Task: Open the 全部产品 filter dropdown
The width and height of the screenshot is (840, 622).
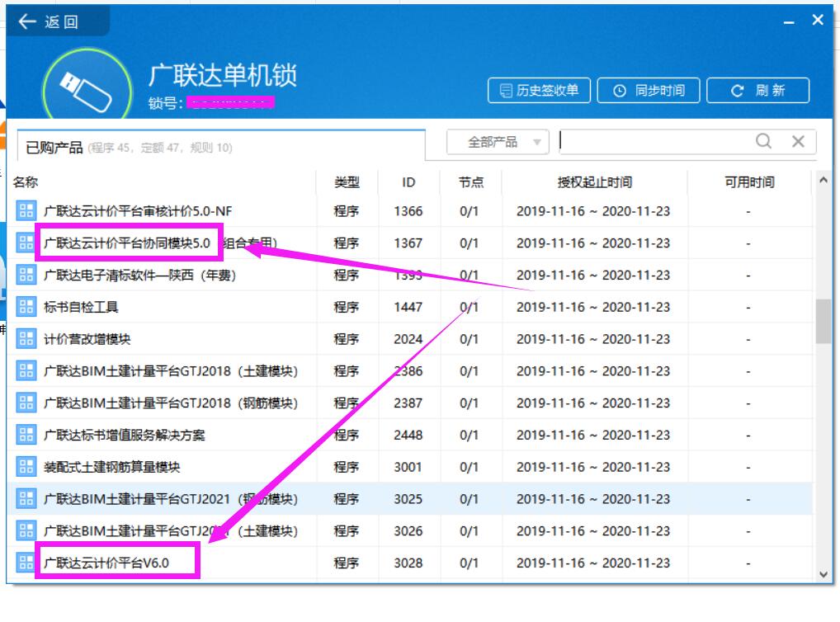Action: click(x=498, y=142)
